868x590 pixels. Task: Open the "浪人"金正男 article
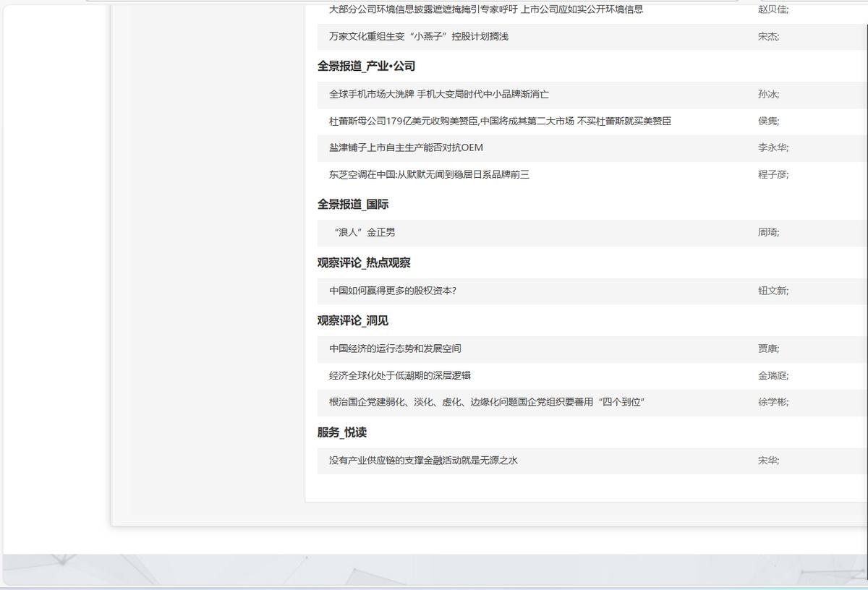pyautogui.click(x=365, y=233)
